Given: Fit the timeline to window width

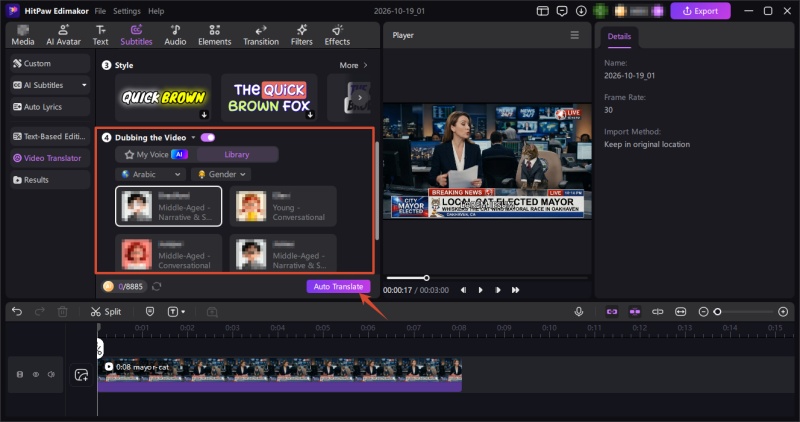Looking at the screenshot, I should tap(681, 311).
